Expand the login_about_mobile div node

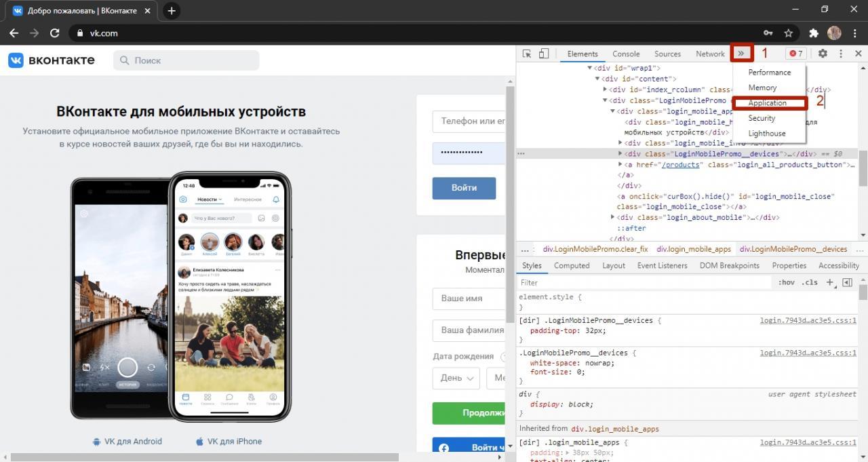[x=612, y=217]
